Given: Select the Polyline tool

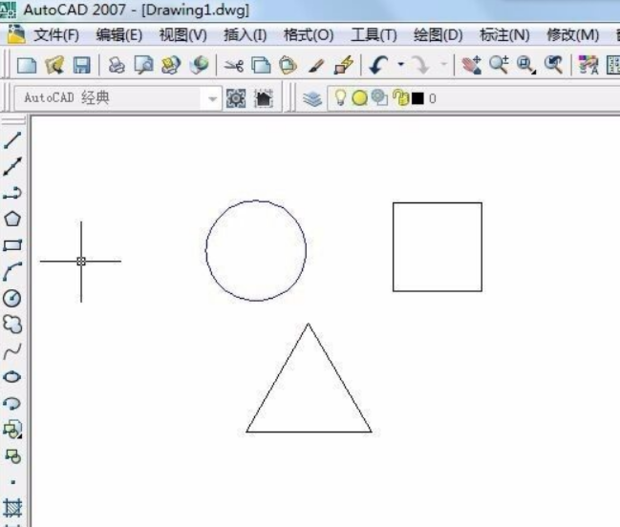Looking at the screenshot, I should pyautogui.click(x=12, y=193).
